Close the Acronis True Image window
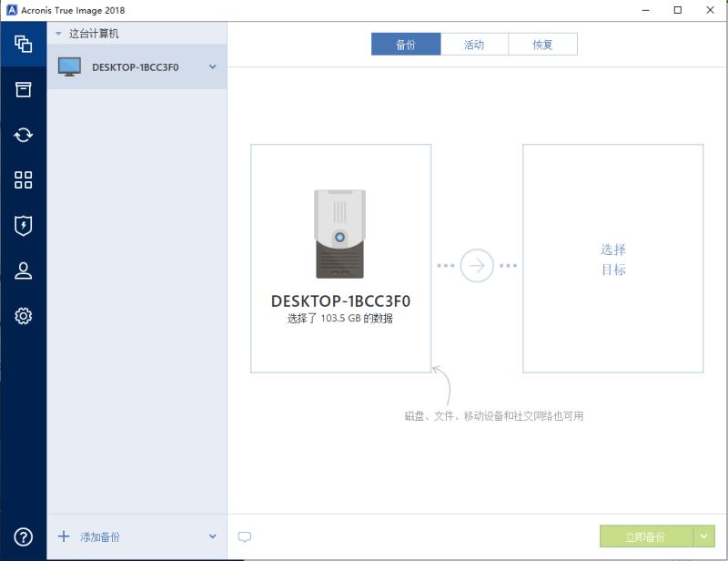Image resolution: width=728 pixels, height=561 pixels. 710,10
